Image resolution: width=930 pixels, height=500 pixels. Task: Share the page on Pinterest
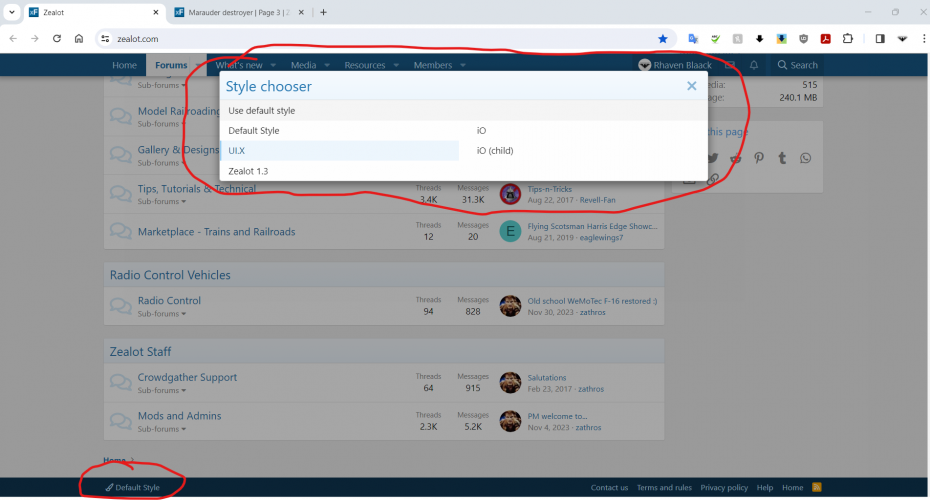pos(759,158)
